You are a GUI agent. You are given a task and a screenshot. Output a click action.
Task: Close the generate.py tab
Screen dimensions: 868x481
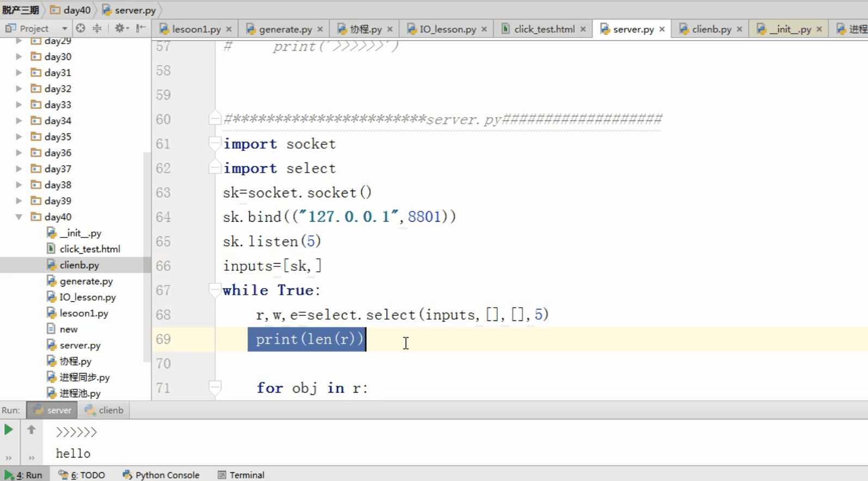click(x=320, y=29)
